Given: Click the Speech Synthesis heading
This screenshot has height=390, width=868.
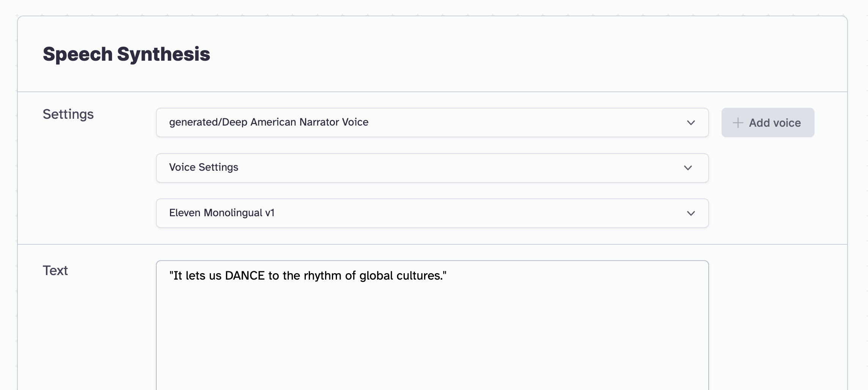Looking at the screenshot, I should [x=126, y=54].
